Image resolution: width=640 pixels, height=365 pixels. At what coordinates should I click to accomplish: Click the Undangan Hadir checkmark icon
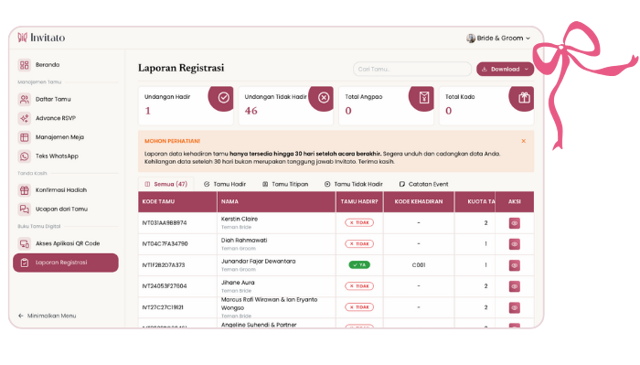(223, 97)
